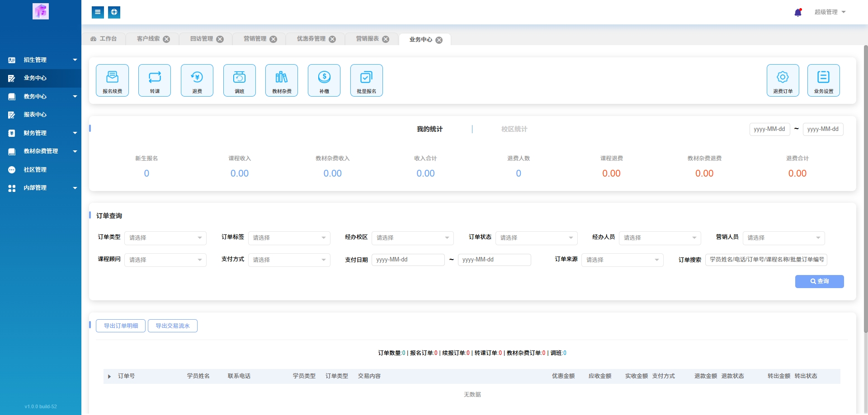Select the 我的统计 statistics tab

[429, 129]
